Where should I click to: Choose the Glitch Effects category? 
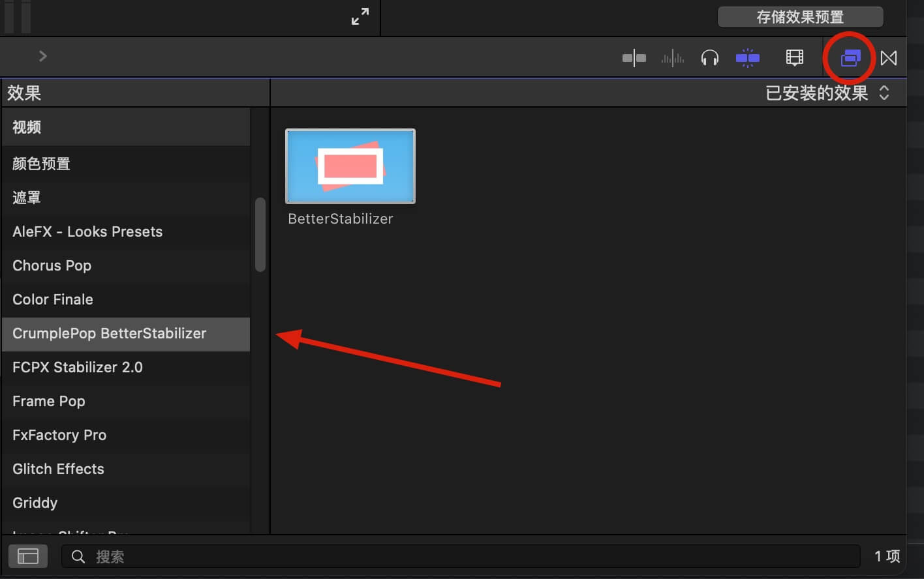(x=126, y=469)
